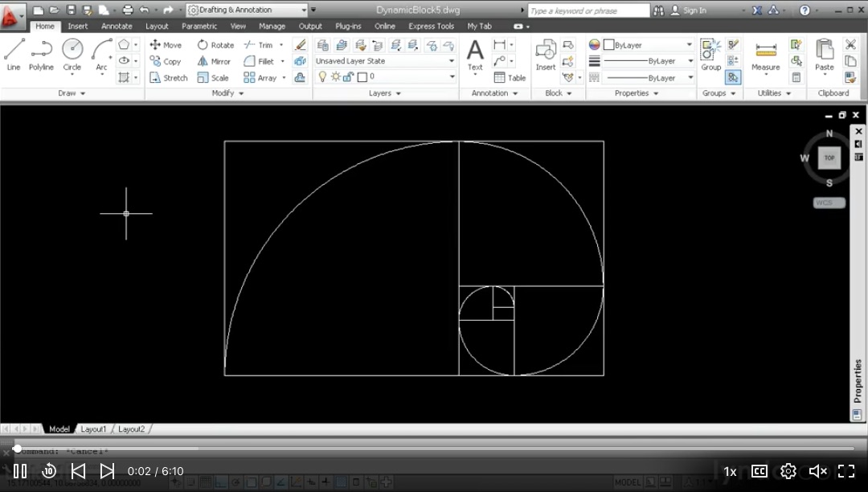The width and height of the screenshot is (868, 492).
Task: Open the Annotate ribbon tab
Action: pos(117,26)
